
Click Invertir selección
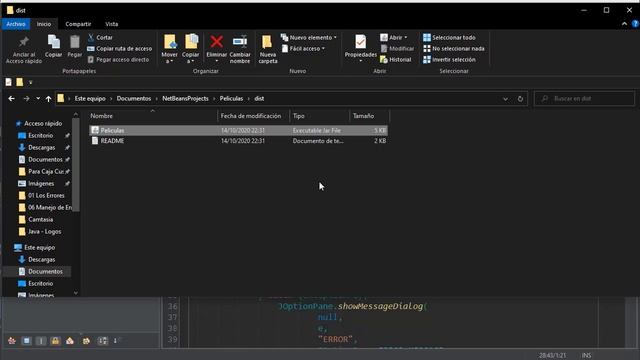click(449, 60)
